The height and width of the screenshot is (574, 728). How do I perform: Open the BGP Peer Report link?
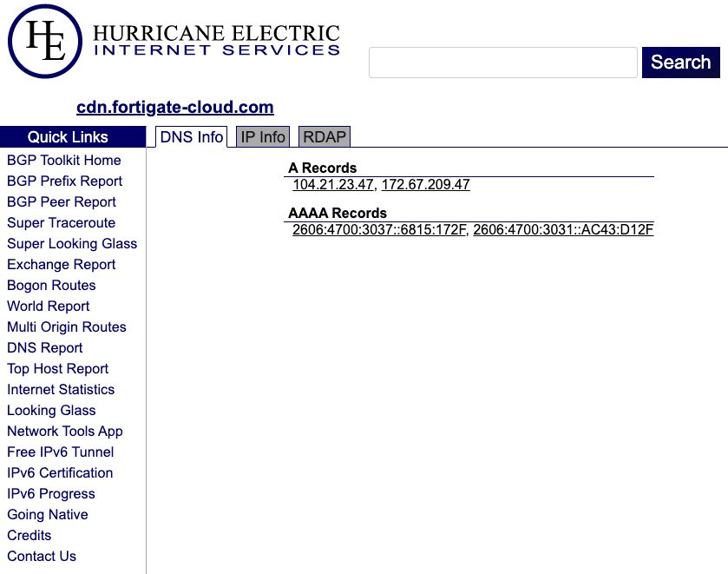coord(62,202)
